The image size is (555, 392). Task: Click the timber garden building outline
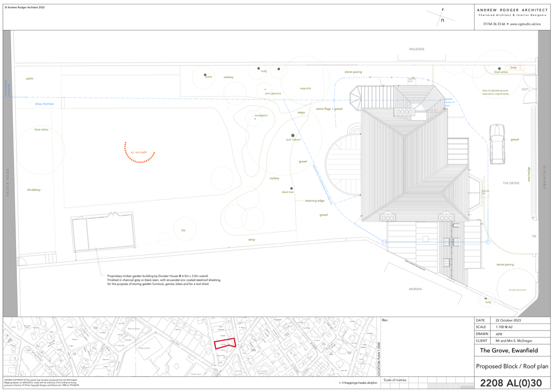(x=103, y=233)
